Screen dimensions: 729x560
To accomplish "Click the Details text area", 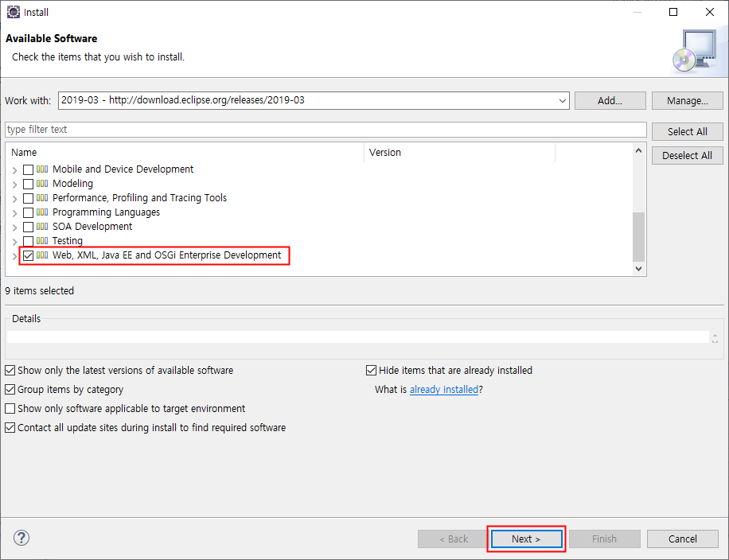I will 358,337.
